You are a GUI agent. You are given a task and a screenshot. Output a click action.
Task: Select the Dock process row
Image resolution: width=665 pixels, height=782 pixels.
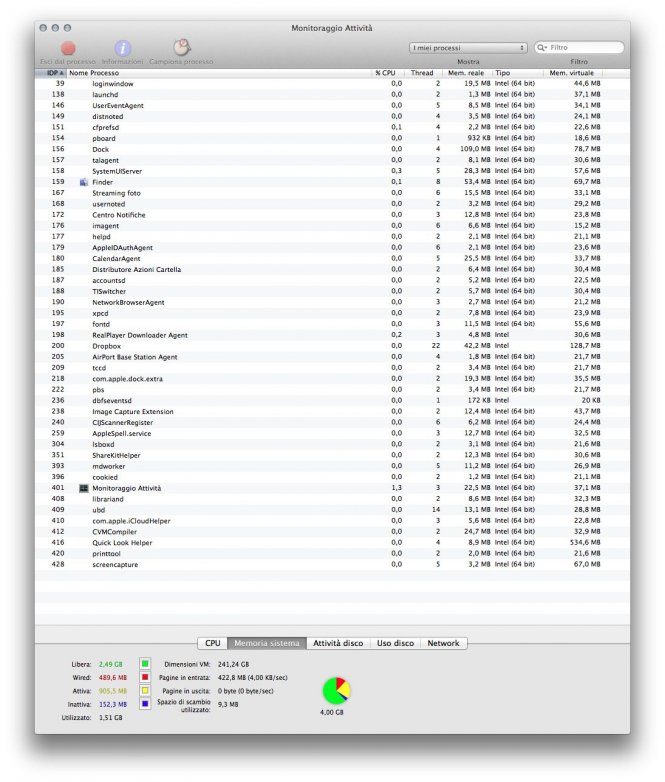(332, 150)
